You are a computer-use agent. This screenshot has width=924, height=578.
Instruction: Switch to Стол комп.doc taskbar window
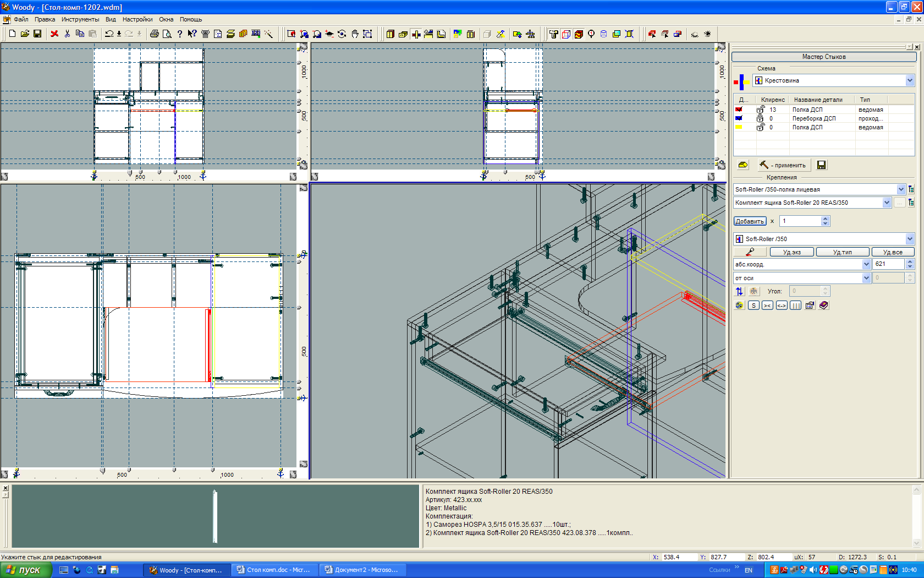pyautogui.click(x=274, y=570)
